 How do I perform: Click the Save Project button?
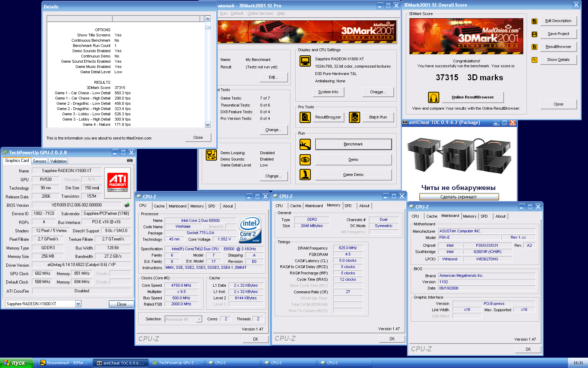click(x=558, y=34)
